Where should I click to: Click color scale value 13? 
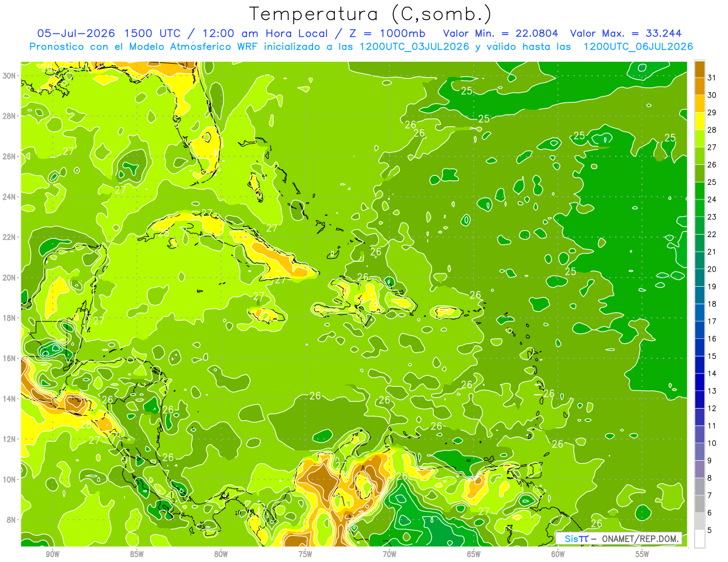click(x=712, y=391)
